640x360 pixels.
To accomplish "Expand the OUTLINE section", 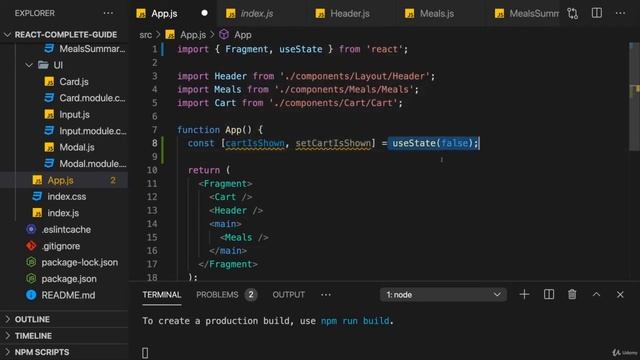I will click(x=7, y=319).
